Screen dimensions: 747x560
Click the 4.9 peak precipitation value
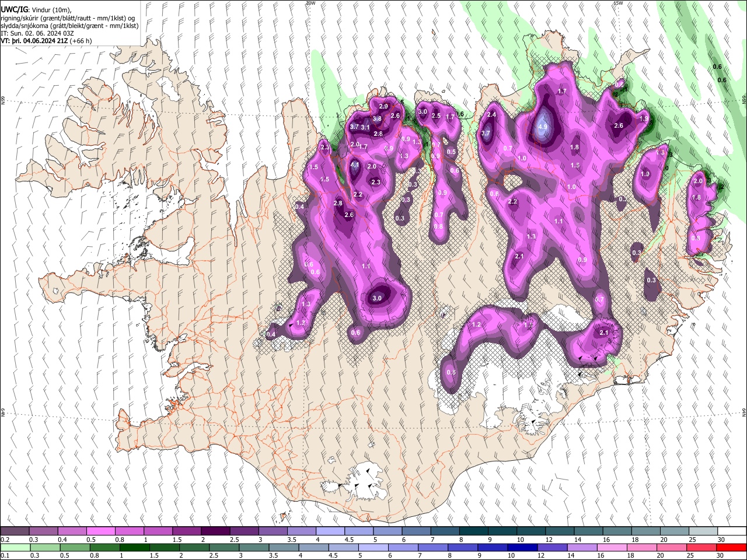[x=543, y=127]
